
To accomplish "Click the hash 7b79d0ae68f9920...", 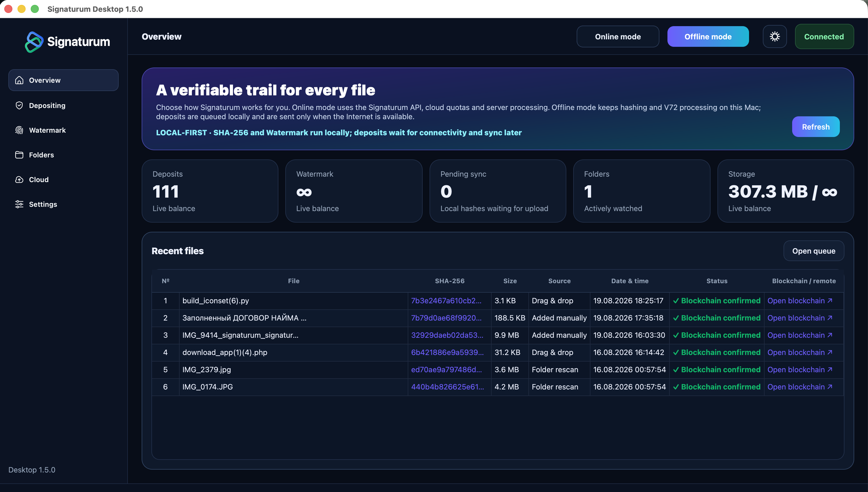I will coord(446,318).
